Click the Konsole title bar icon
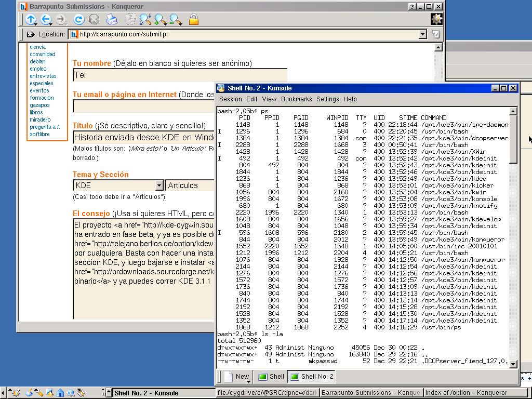532x399 pixels. click(x=221, y=88)
